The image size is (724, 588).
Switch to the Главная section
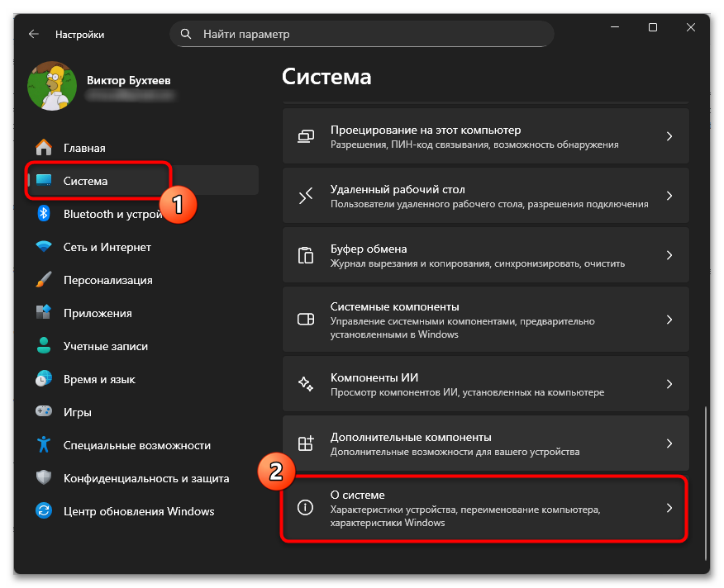click(x=91, y=147)
